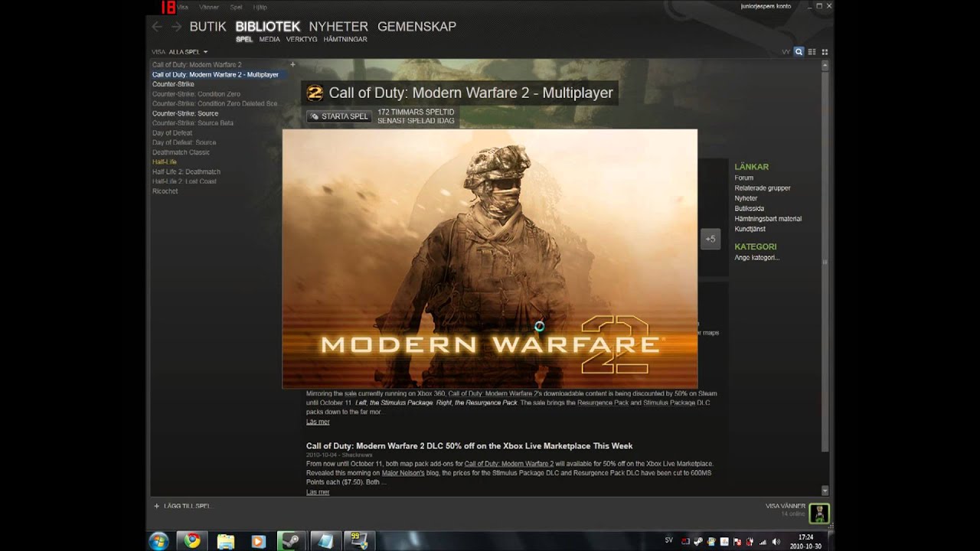Click the scrollbar up arrow
This screenshot has width=980, height=551.
tap(825, 66)
